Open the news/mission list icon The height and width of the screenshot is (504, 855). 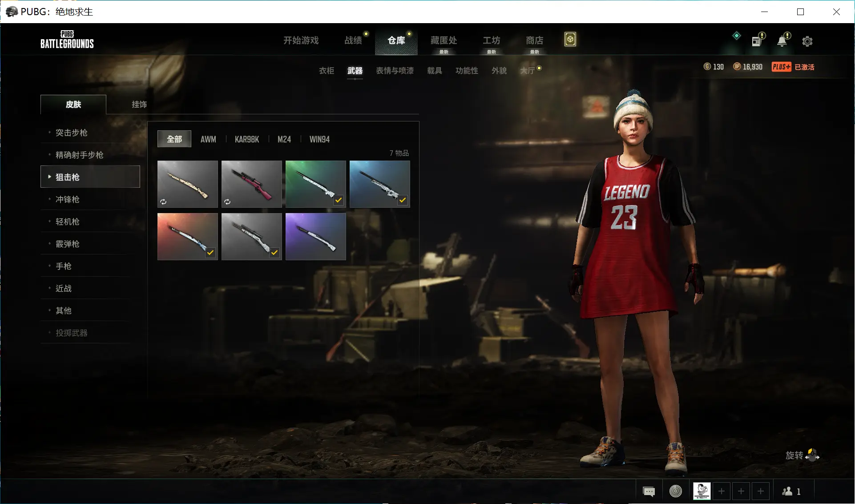click(757, 41)
